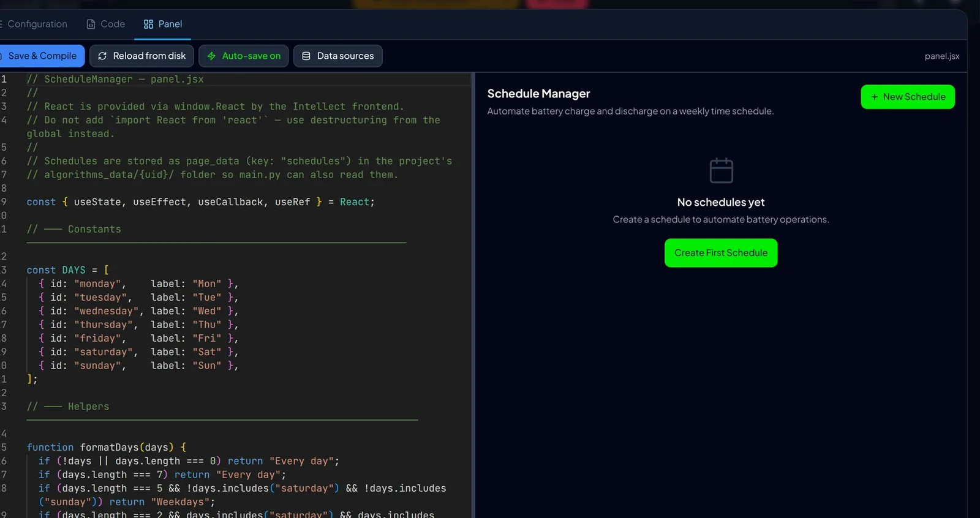Click Create First Schedule
Viewport: 980px width, 518px height.
pyautogui.click(x=721, y=253)
